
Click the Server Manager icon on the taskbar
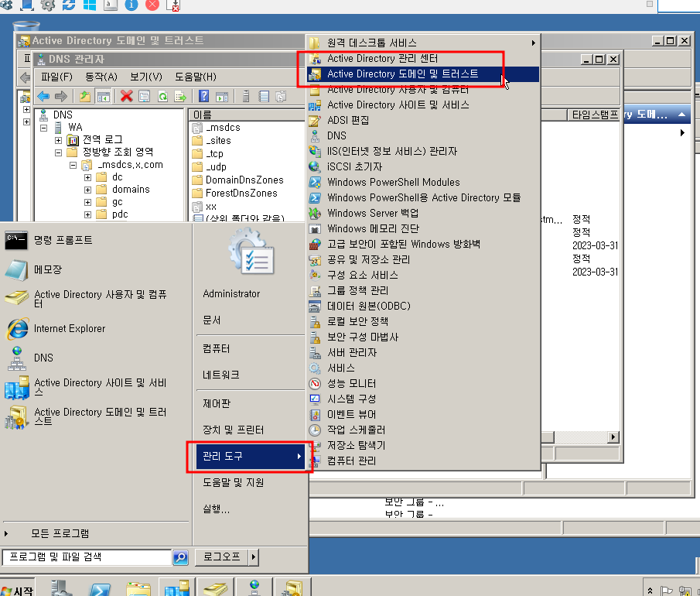61,588
